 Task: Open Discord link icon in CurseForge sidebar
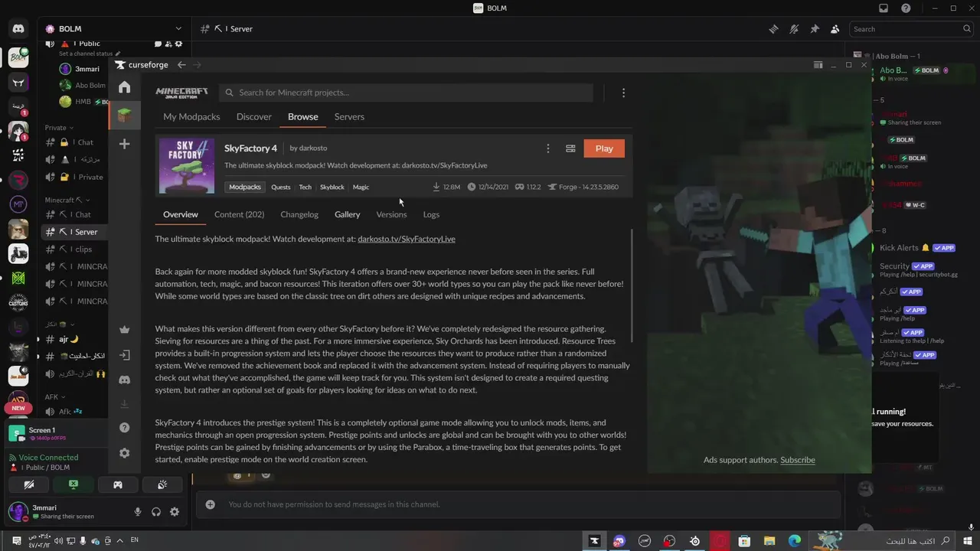tap(125, 380)
